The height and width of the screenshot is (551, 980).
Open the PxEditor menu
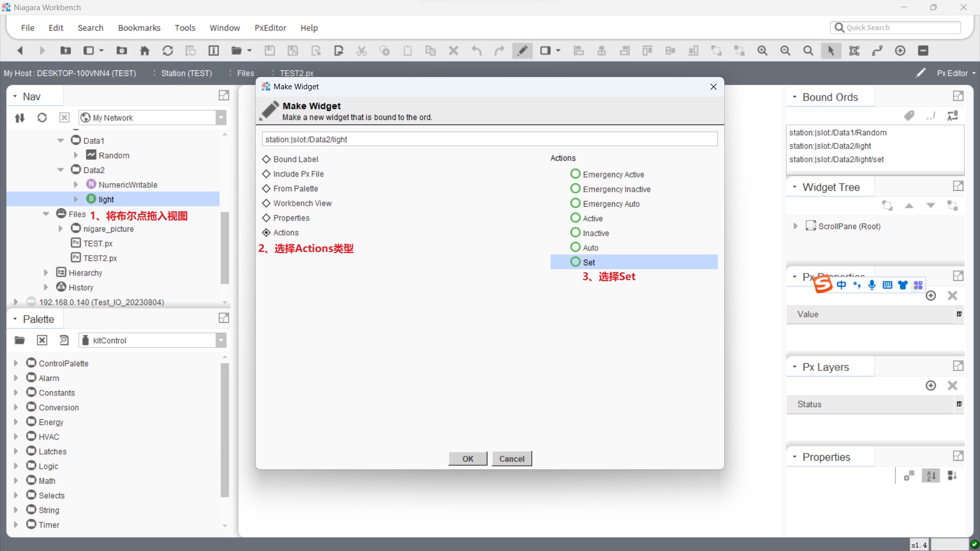point(270,28)
